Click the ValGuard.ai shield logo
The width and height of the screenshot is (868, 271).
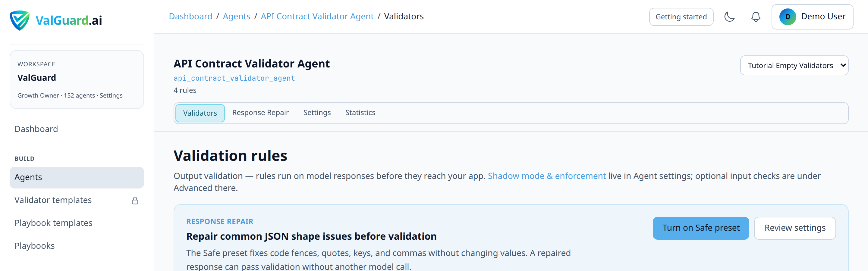pyautogui.click(x=20, y=20)
